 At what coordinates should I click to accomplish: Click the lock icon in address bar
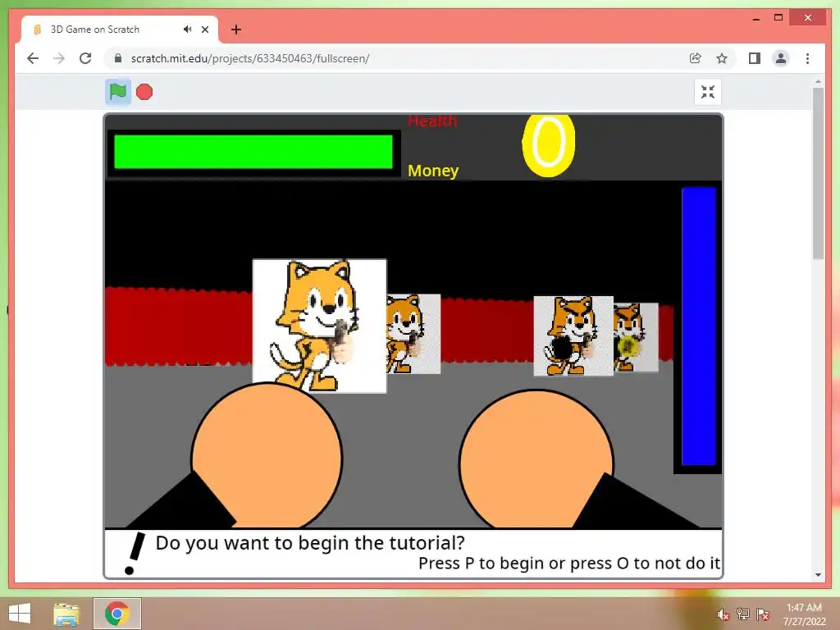[118, 58]
